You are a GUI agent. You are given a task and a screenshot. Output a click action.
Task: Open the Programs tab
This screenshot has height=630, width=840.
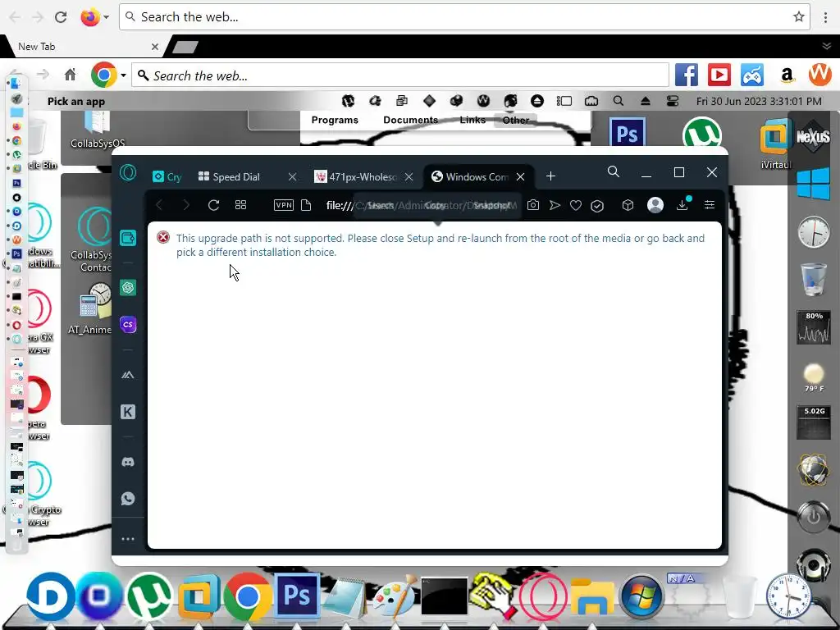pyautogui.click(x=335, y=120)
